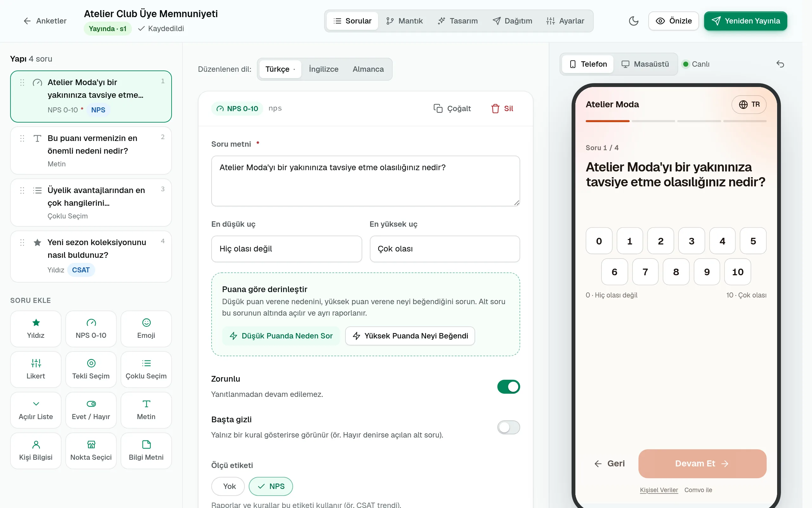The image size is (812, 508).
Task: Add a Tekli Seçim question
Action: 91,369
